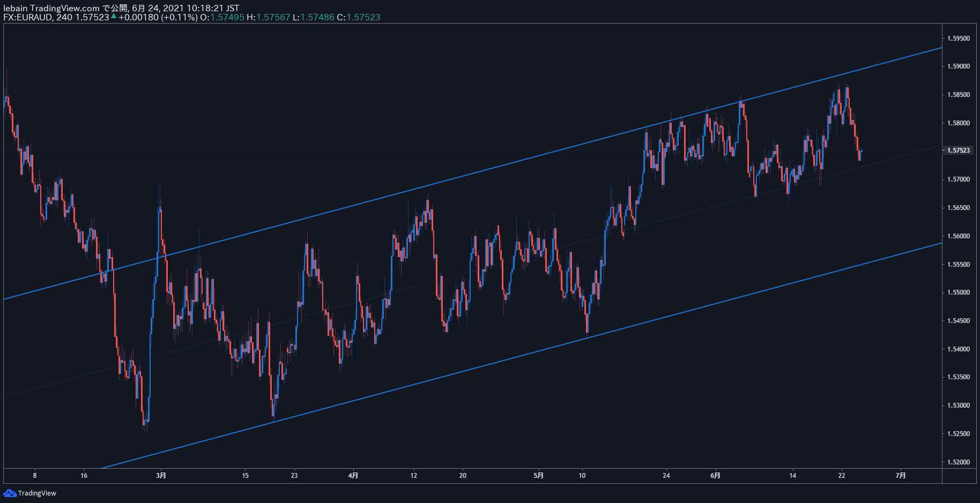The width and height of the screenshot is (980, 503).
Task: Click the TradingView logo icon
Action: coord(10,493)
